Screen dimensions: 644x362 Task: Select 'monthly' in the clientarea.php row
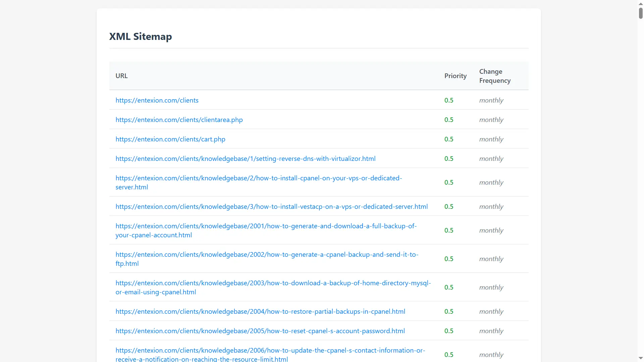pos(491,120)
